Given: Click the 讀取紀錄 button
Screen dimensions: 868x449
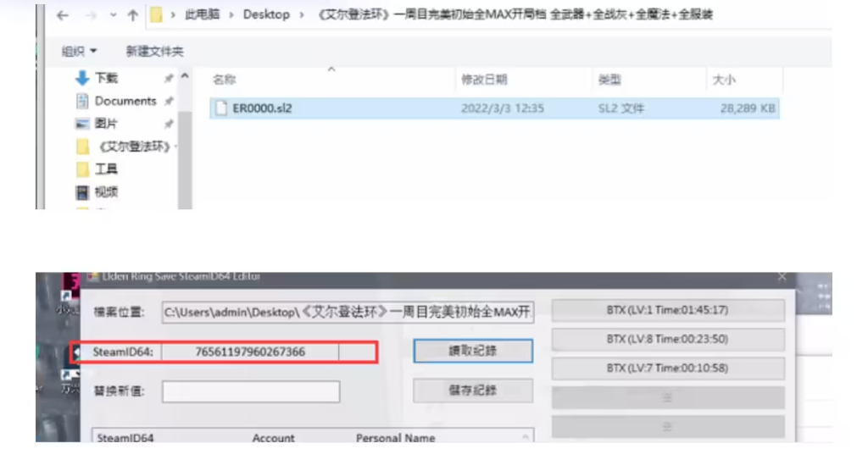Looking at the screenshot, I should pos(473,351).
